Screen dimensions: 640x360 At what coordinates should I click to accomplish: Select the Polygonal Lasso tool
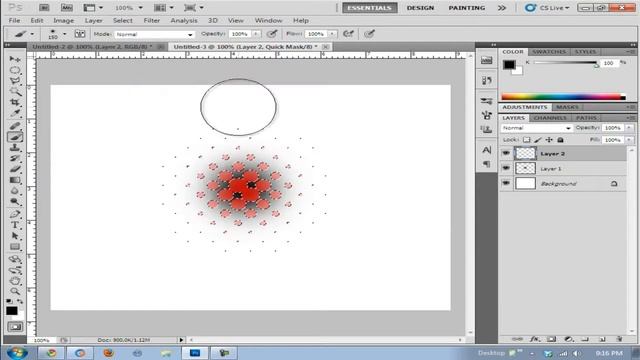[x=15, y=81]
